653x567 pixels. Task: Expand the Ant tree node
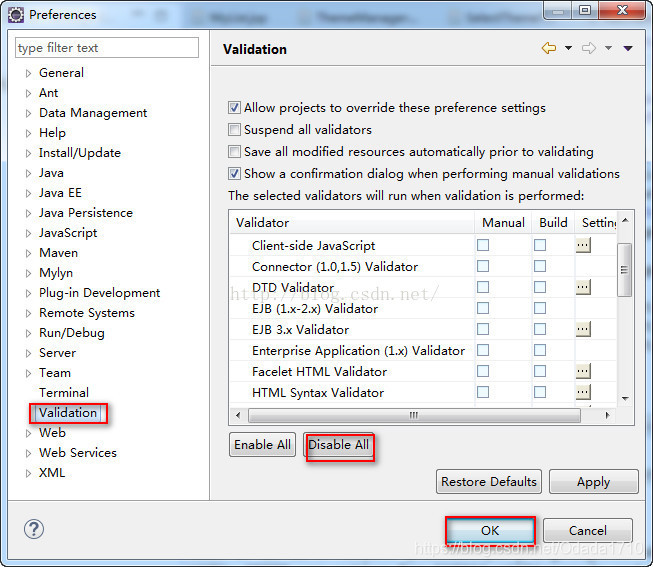(28, 93)
